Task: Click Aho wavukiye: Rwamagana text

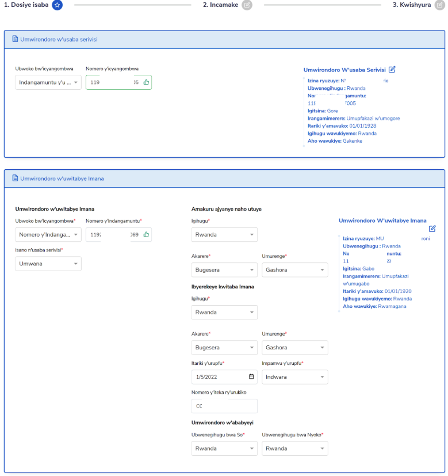Action: (374, 306)
